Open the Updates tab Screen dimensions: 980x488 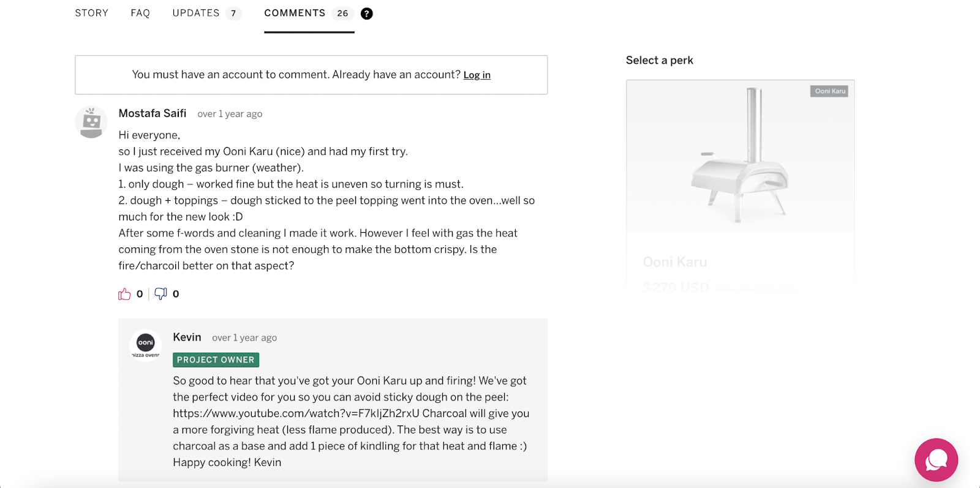click(x=196, y=13)
